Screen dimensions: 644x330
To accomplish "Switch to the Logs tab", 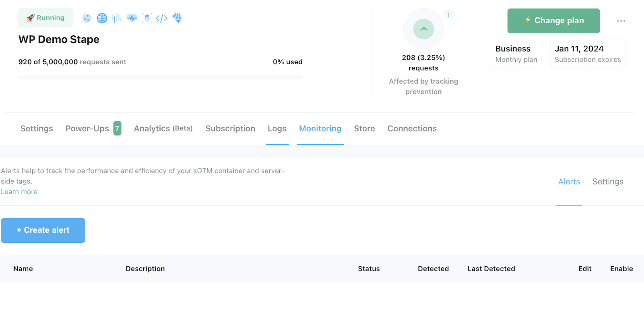I will pyautogui.click(x=277, y=129).
